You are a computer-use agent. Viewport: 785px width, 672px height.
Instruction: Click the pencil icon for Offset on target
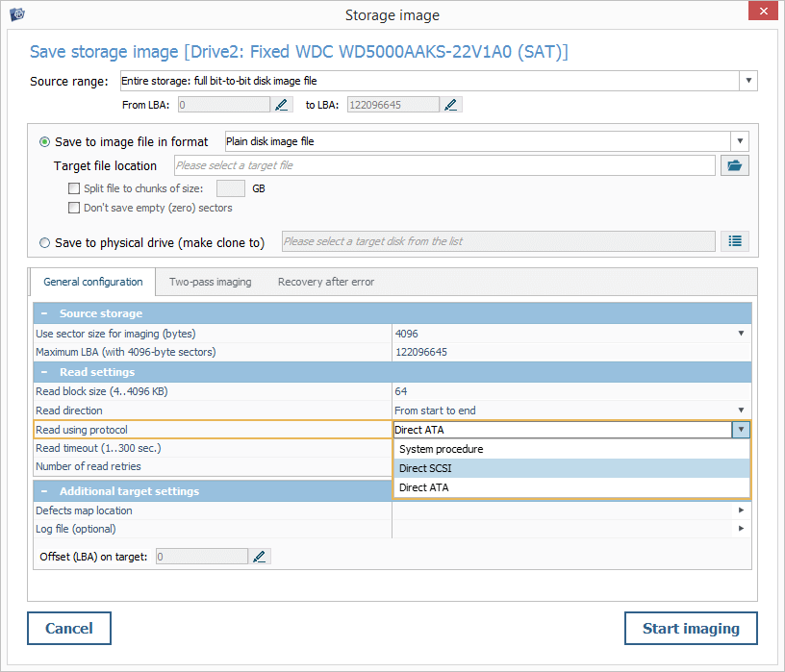tap(260, 556)
